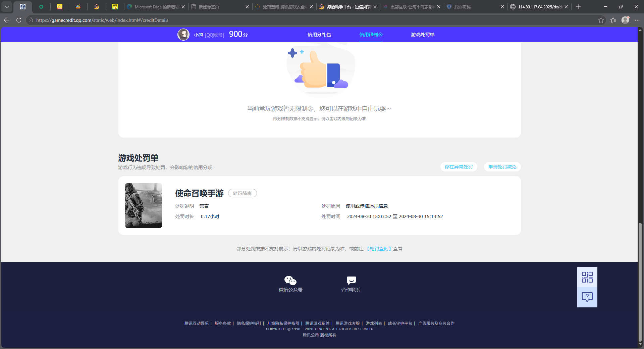Click the 900分 credit score
Image resolution: width=644 pixels, height=349 pixels.
[x=238, y=34]
